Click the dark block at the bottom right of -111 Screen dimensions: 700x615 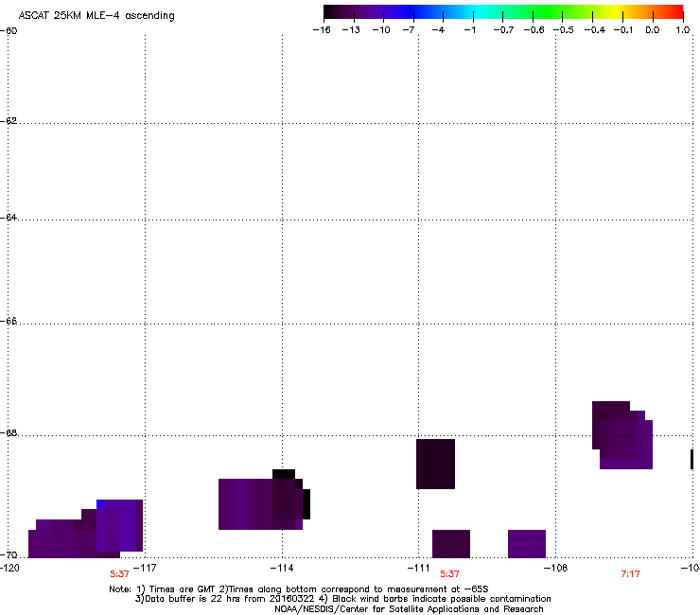point(451,543)
